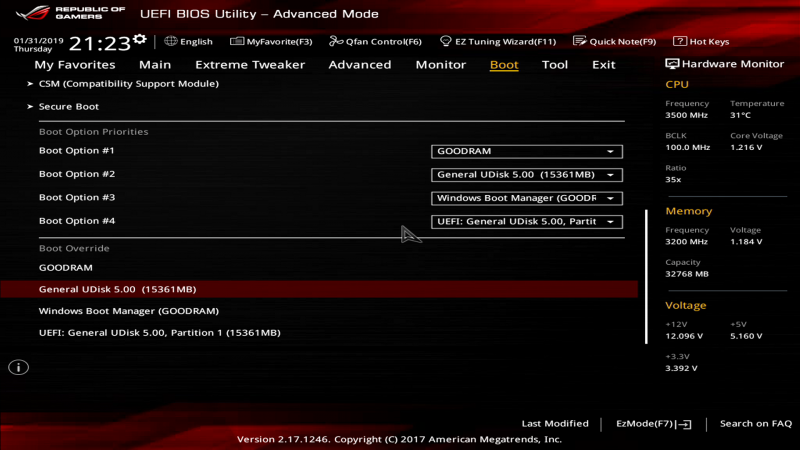Click Core Voltage value 1.216 V
800x450 pixels.
point(746,147)
